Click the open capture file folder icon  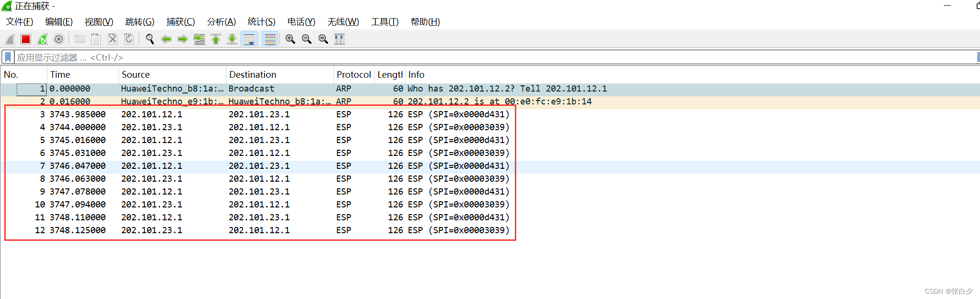79,39
